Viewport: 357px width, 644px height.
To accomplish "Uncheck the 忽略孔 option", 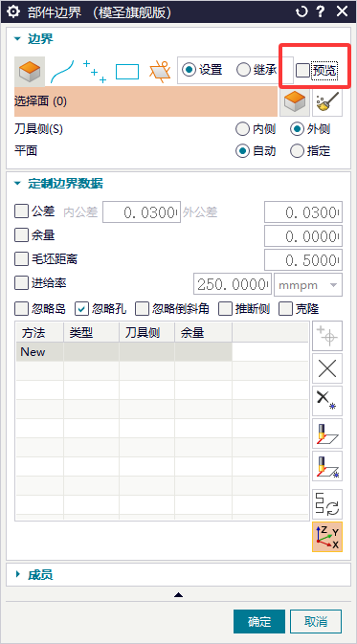I will [81, 309].
